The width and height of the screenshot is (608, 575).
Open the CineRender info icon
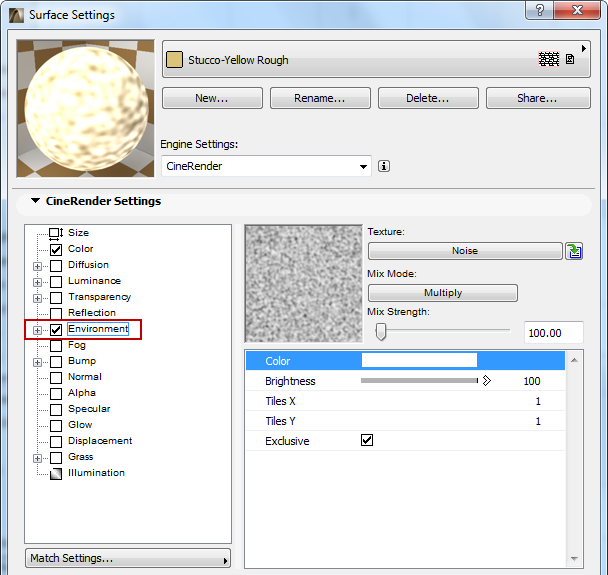tap(383, 166)
